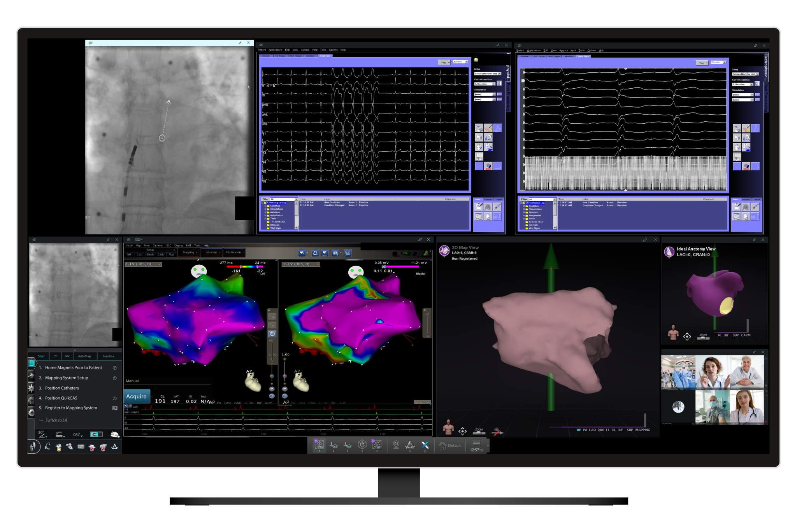This screenshot has height=532, width=797.
Task: Click the red STOP icon in left recording window
Action: [x=488, y=166]
